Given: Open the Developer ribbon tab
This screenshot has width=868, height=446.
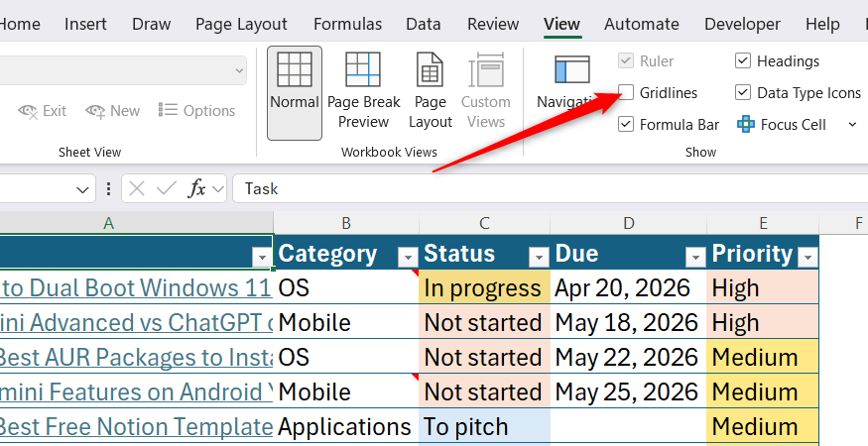Looking at the screenshot, I should (x=742, y=25).
